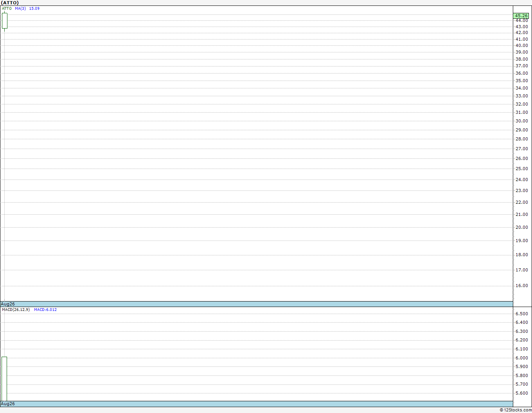The width and height of the screenshot is (532, 413).
Task: Click the ATTO candlestick on the price chart
Action: pyautogui.click(x=5, y=21)
